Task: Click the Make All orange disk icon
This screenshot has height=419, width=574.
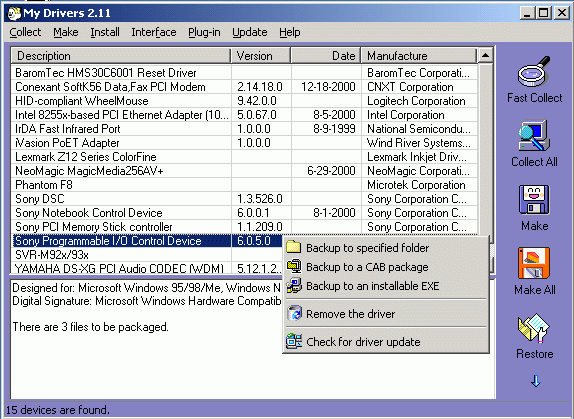Action: click(x=534, y=263)
